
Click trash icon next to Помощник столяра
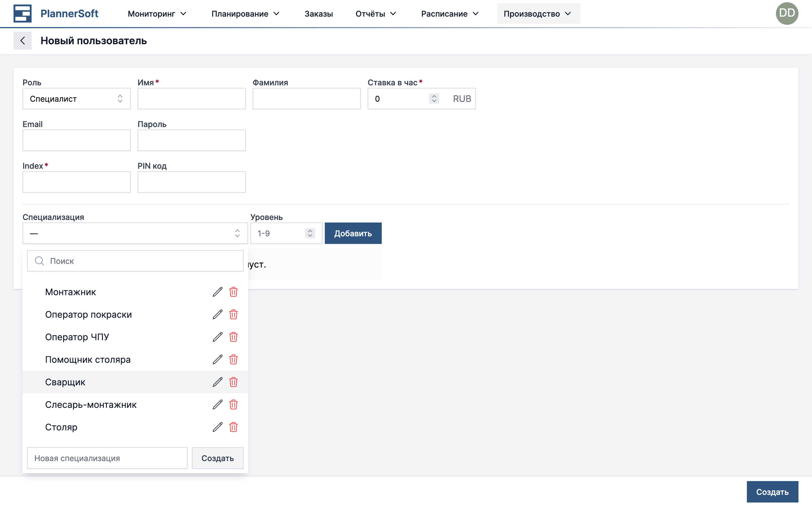233,359
